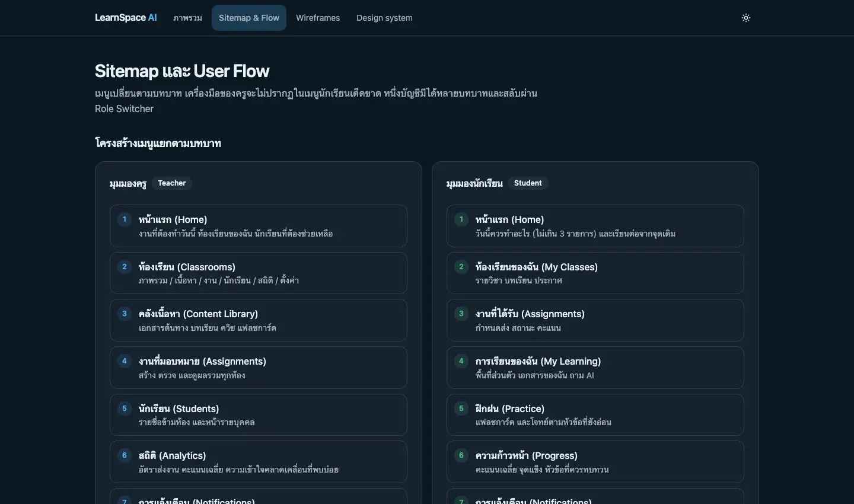Click the มุมมองนักเรียน panel title

tap(474, 184)
